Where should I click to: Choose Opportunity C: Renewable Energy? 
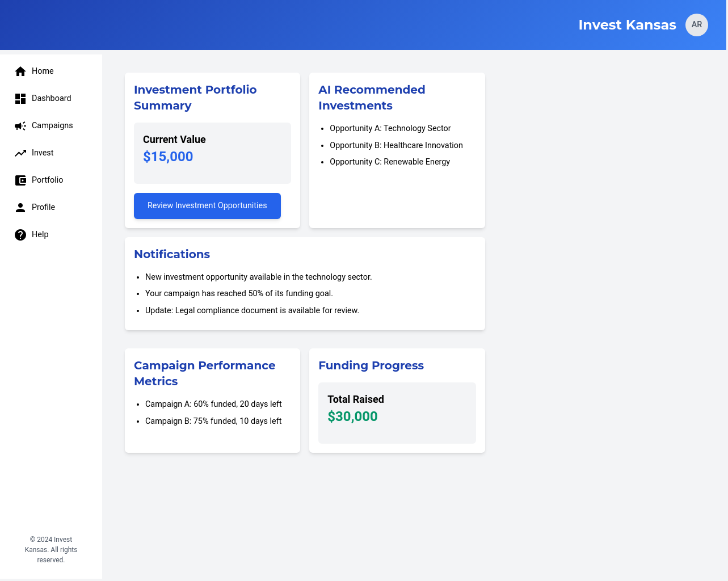(389, 162)
